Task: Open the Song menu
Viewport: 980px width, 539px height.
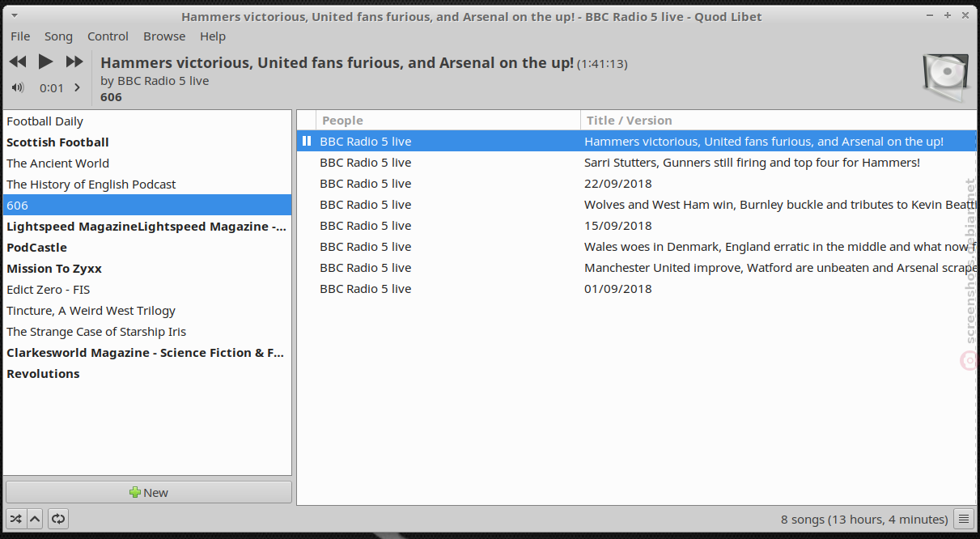Action: [58, 36]
